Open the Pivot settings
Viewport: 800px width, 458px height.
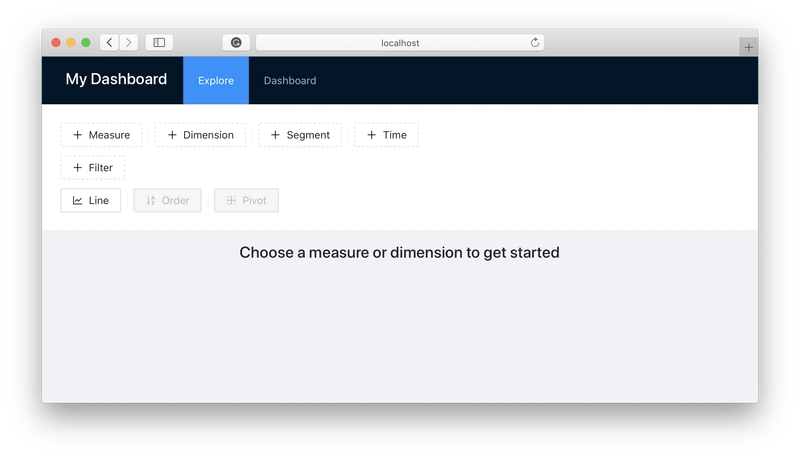click(x=246, y=200)
